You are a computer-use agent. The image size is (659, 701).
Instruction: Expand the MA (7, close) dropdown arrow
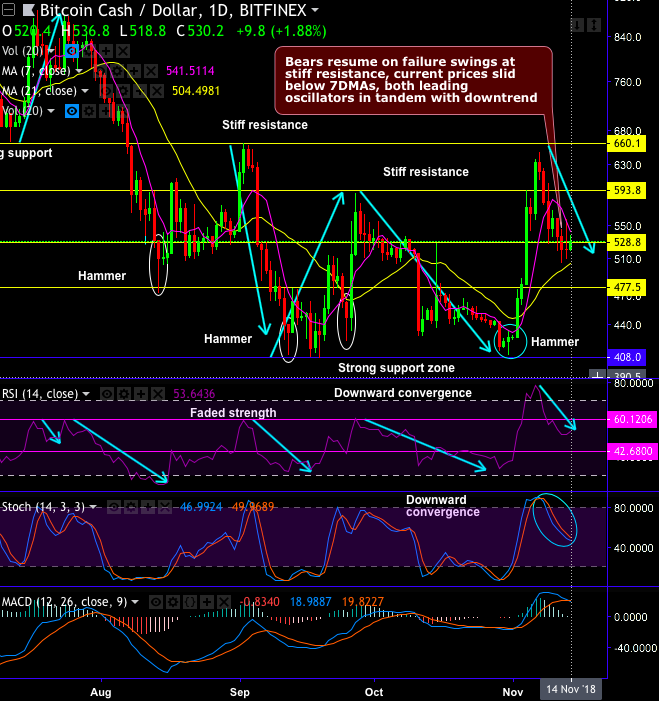coord(79,71)
